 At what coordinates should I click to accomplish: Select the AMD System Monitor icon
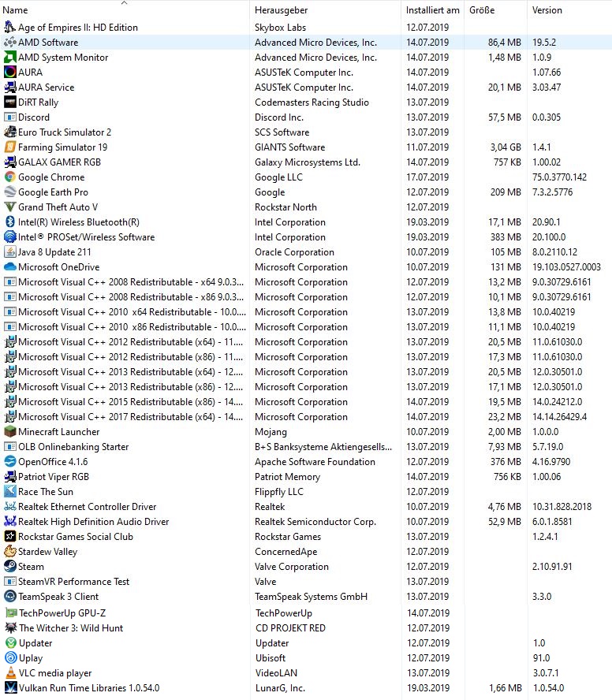pos(9,57)
